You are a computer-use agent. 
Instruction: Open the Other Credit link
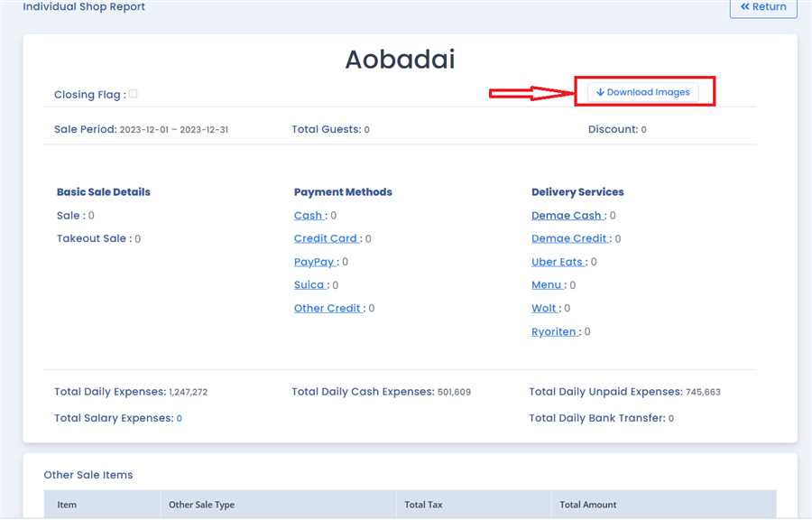[328, 309]
